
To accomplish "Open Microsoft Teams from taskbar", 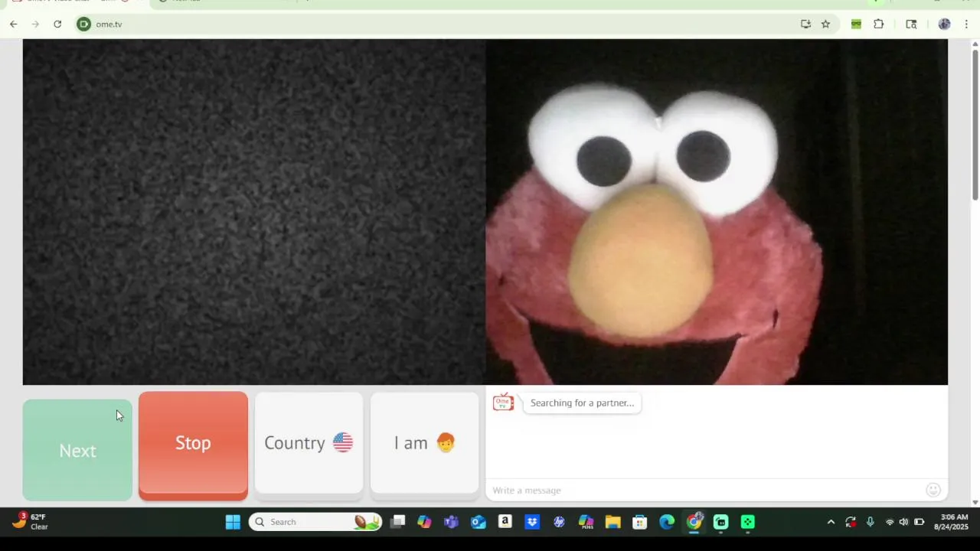I will [451, 522].
